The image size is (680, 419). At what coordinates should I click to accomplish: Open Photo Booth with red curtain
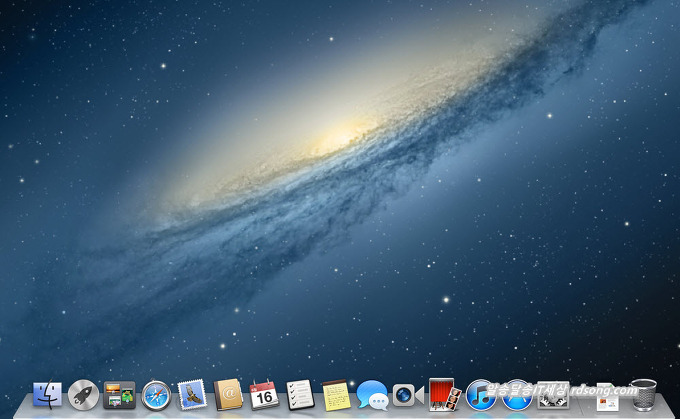coord(443,395)
